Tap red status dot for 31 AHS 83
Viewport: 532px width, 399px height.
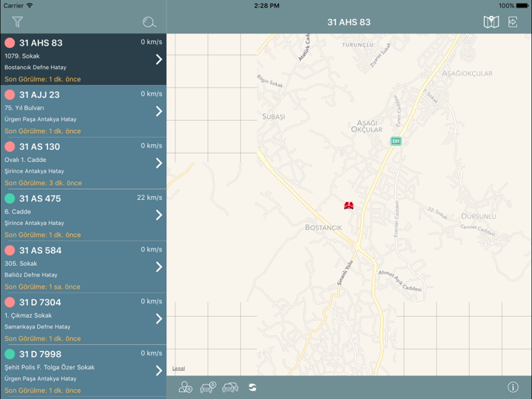(x=10, y=43)
